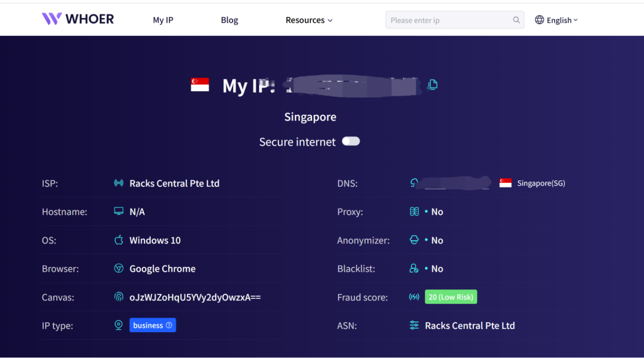Toggle the Secure internet switch

pyautogui.click(x=351, y=142)
